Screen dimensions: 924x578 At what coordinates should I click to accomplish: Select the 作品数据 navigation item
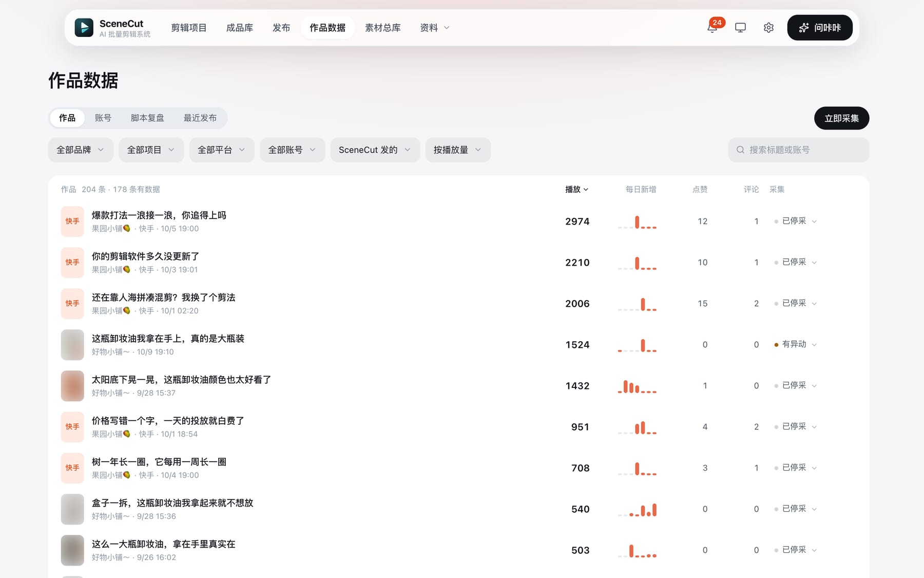pos(328,28)
